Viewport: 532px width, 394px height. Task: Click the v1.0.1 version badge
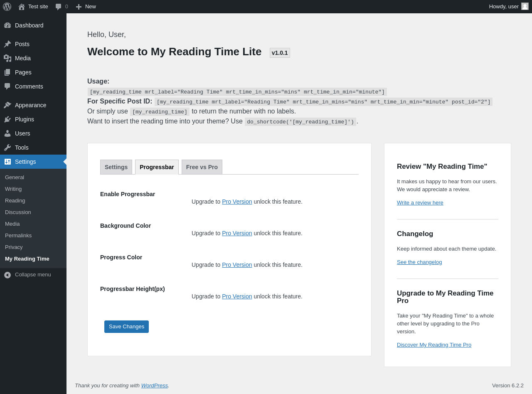pyautogui.click(x=280, y=53)
